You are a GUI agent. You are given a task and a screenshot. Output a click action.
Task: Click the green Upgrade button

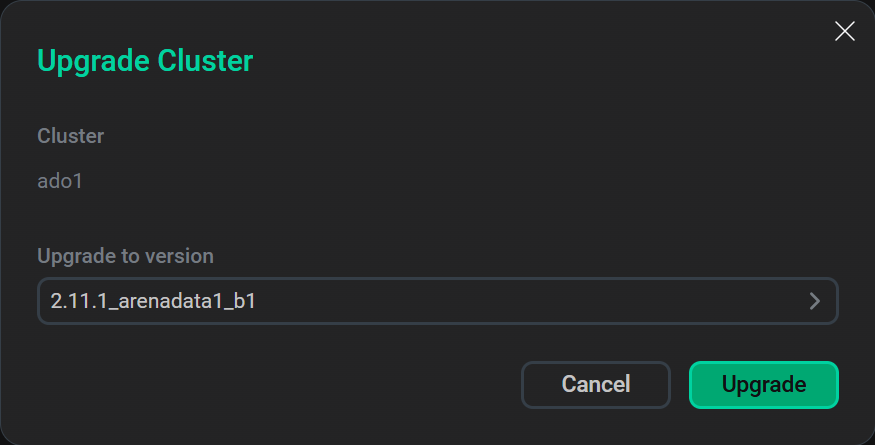pyautogui.click(x=763, y=384)
